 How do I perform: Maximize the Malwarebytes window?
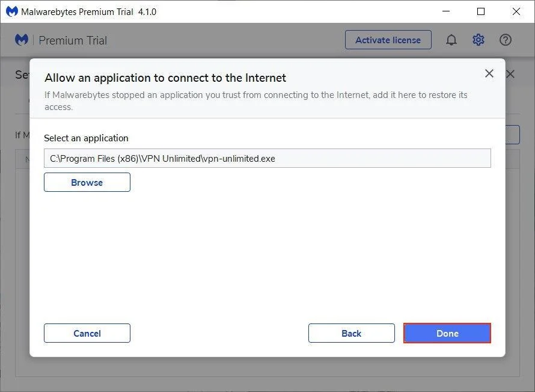coord(481,11)
